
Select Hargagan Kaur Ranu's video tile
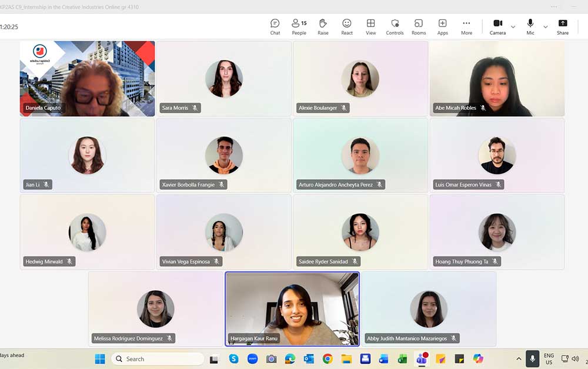292,308
